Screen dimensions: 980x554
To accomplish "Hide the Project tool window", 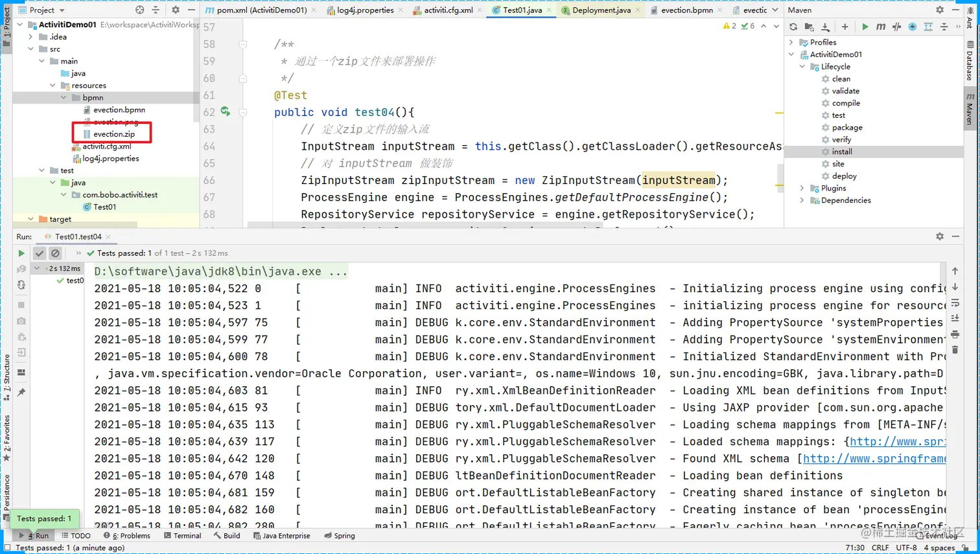I will click(x=191, y=10).
